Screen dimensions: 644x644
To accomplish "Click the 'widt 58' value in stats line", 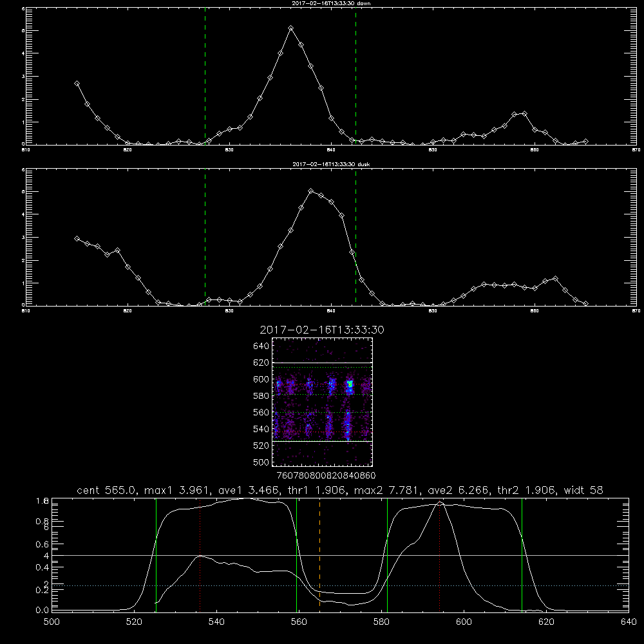I will coord(583,490).
